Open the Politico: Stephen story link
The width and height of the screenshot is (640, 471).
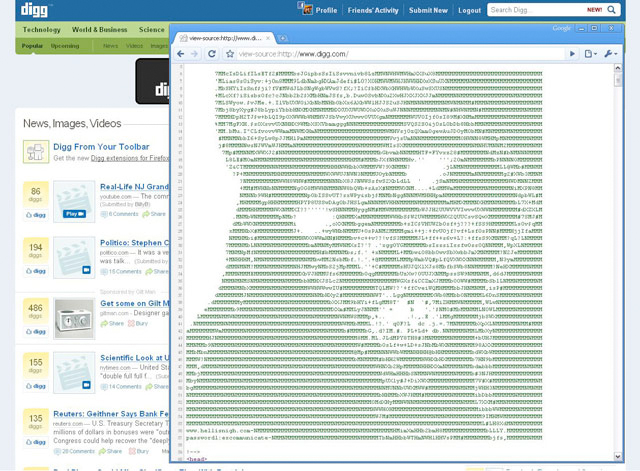point(134,242)
